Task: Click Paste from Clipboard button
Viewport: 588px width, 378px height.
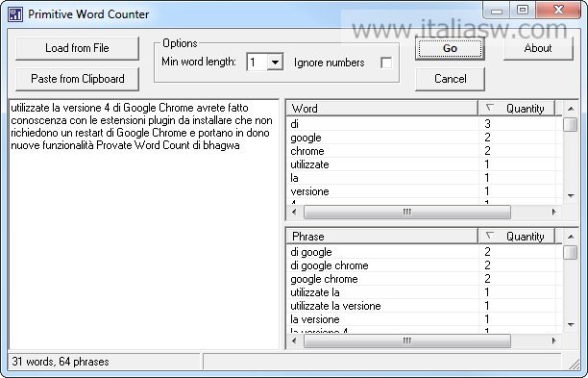Action: pyautogui.click(x=77, y=79)
